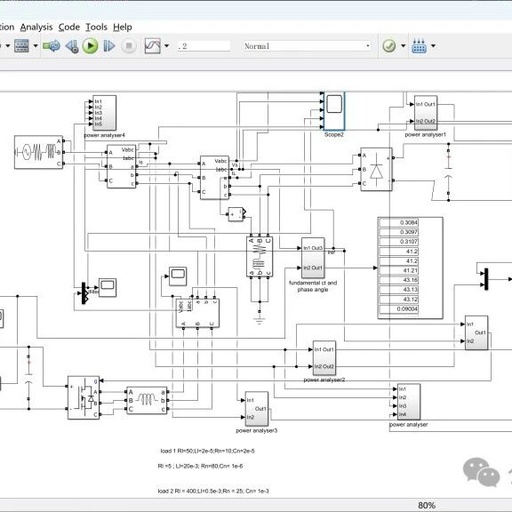Expand the Build Model dropdown arrow
Image resolution: width=512 pixels, height=512 pixels.
433,46
